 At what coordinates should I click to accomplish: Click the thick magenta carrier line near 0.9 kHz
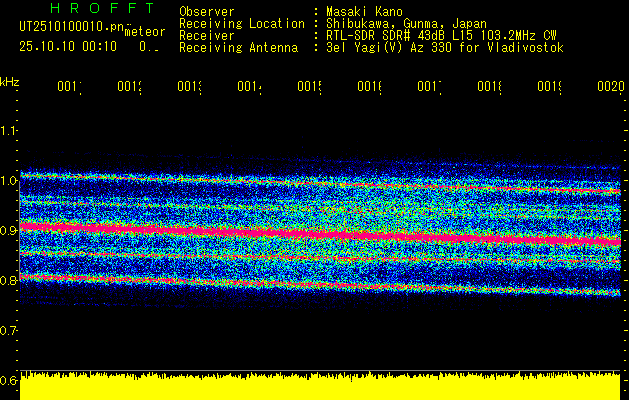pos(320,234)
